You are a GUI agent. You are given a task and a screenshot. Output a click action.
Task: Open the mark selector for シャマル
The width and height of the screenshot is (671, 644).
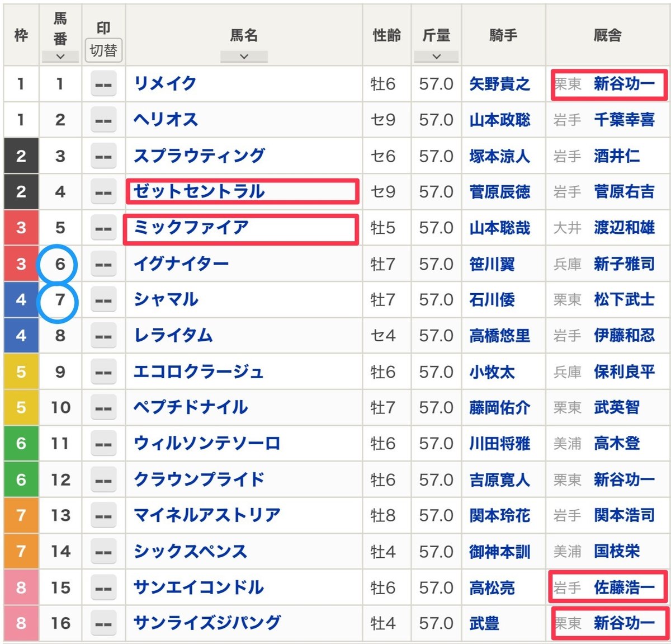[103, 299]
